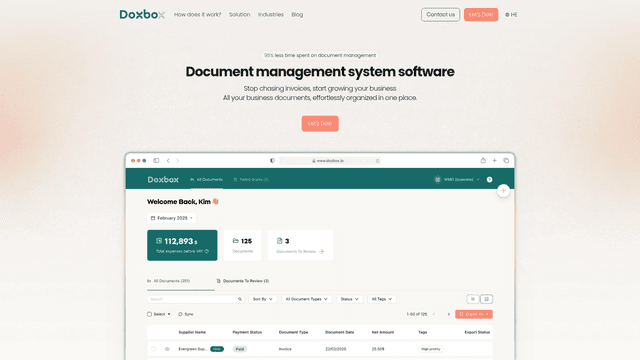Click the white Doxbox logo in the green bar
Image resolution: width=640 pixels, height=360 pixels.
tap(163, 180)
